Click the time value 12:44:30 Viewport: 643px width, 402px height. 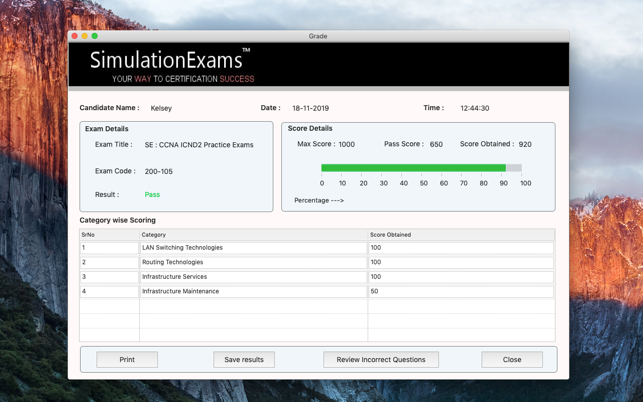pos(474,108)
